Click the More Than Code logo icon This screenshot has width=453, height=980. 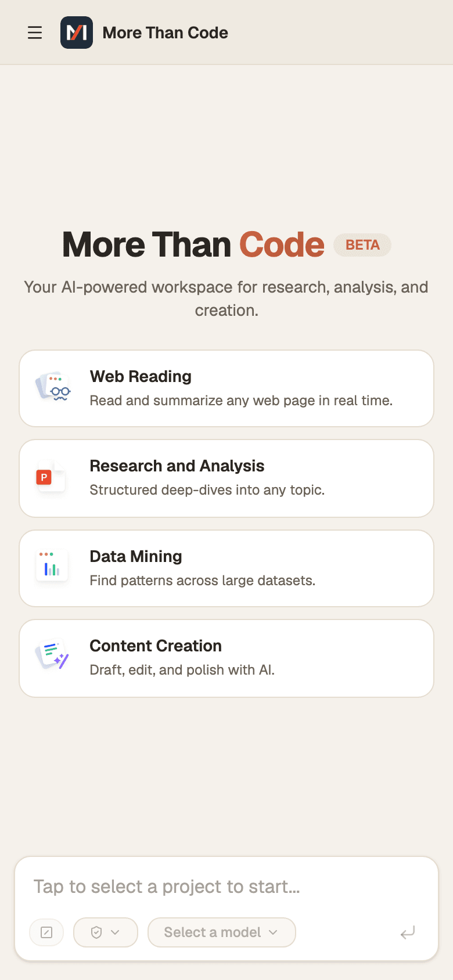pyautogui.click(x=77, y=33)
